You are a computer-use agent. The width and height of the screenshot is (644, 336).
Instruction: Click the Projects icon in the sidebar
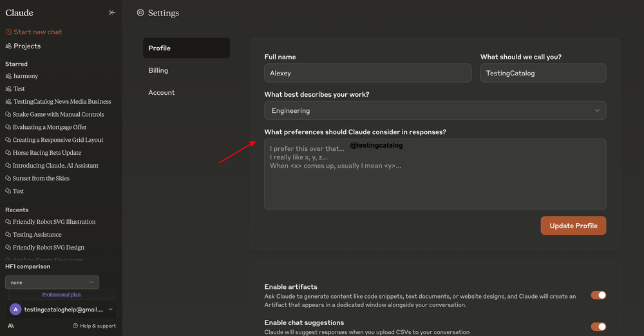pos(8,46)
